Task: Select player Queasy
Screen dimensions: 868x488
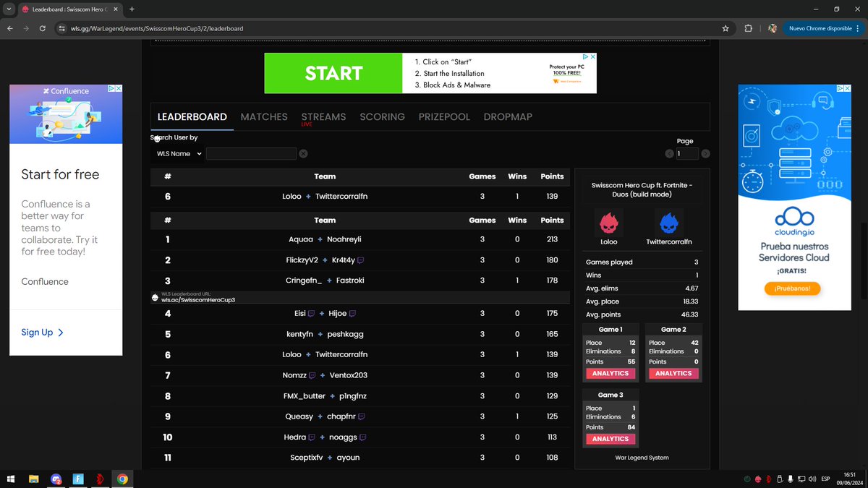Action: coord(299,416)
